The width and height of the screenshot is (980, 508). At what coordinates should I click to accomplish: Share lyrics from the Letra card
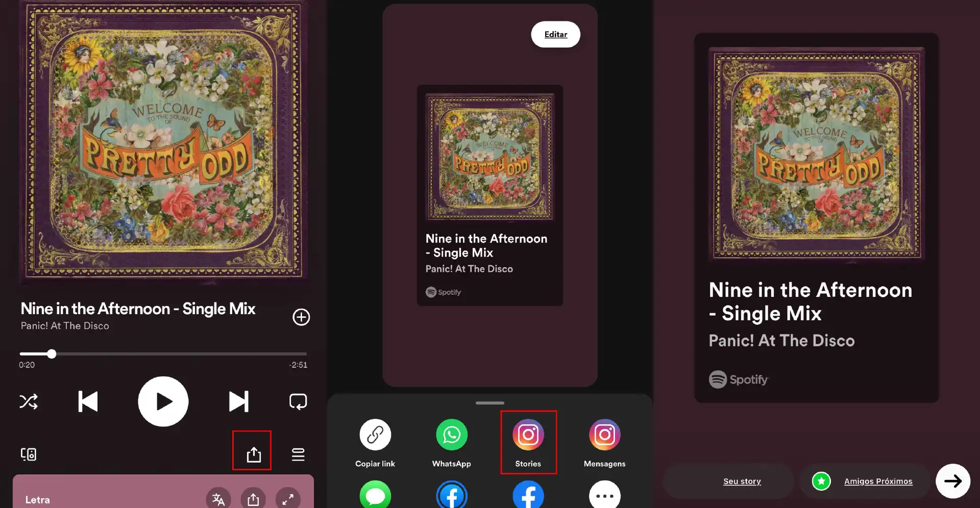click(x=253, y=499)
